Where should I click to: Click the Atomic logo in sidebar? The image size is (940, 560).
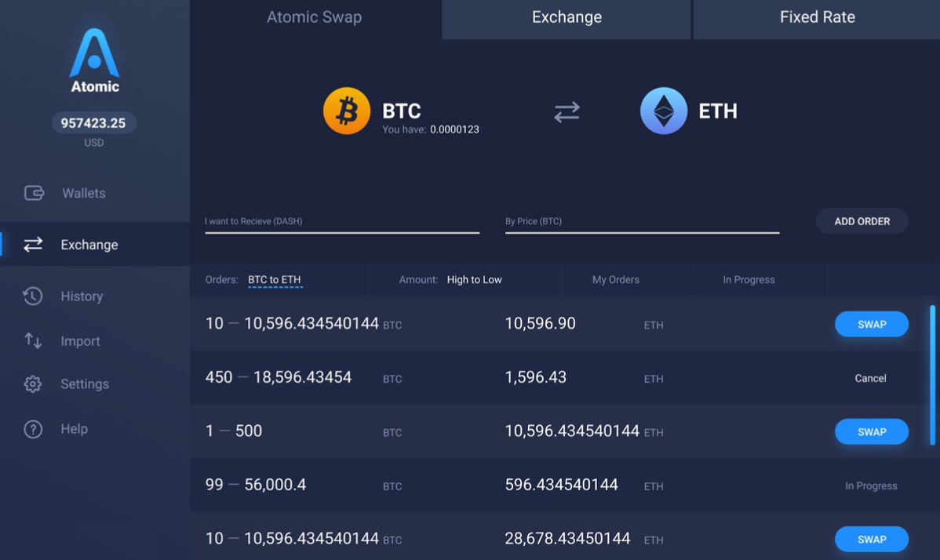pos(95,60)
